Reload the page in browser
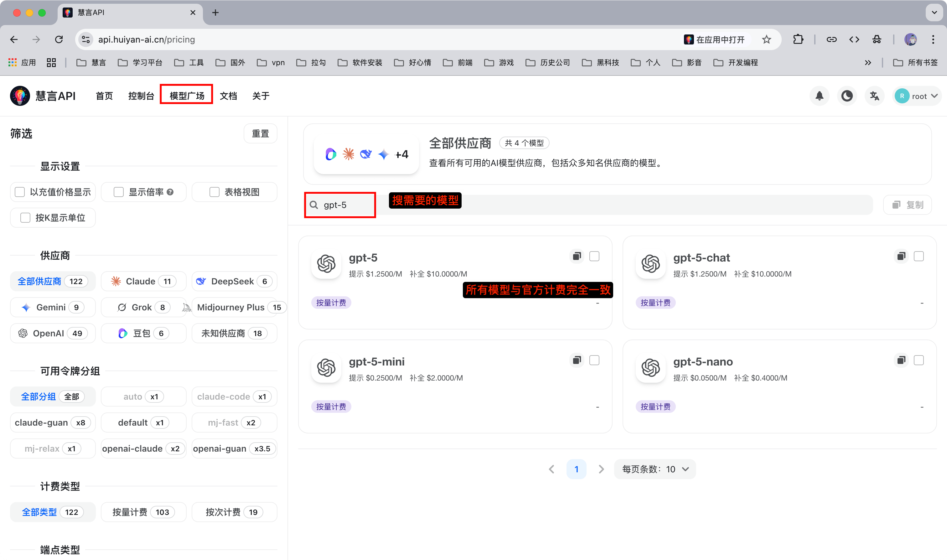 (59, 39)
